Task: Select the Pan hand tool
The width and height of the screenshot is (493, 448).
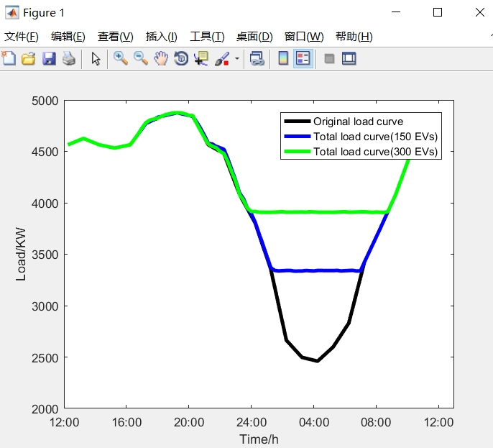Action: (161, 58)
